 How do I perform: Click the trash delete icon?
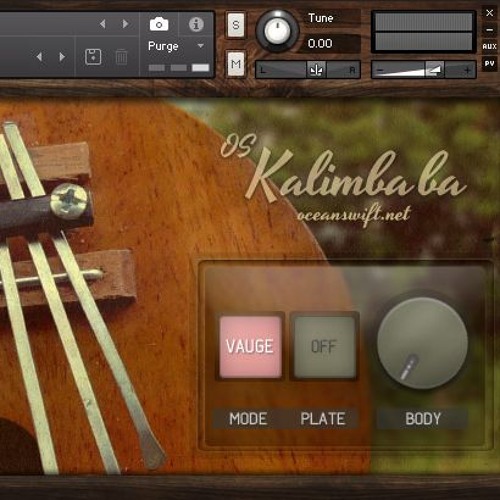point(121,57)
